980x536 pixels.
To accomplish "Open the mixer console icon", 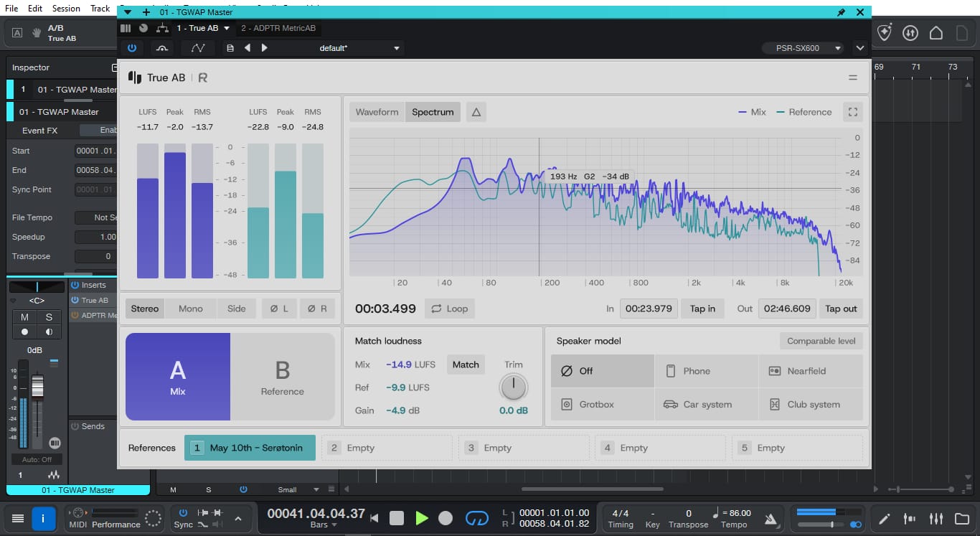I will coord(936,518).
